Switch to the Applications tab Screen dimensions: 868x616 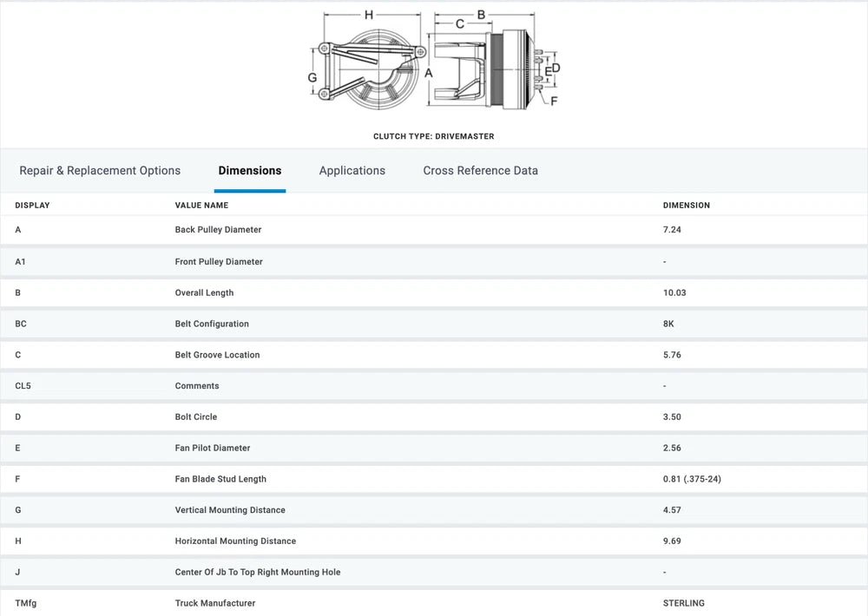coord(352,171)
